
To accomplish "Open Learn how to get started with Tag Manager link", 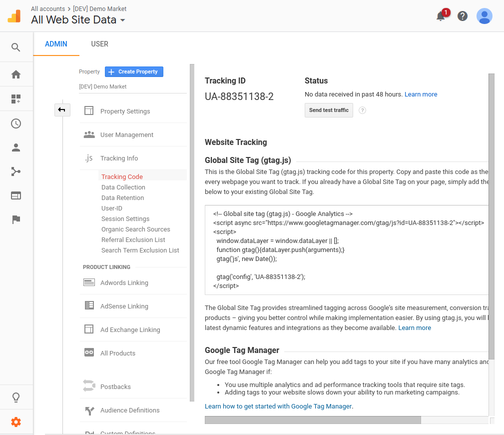I will coord(278,406).
